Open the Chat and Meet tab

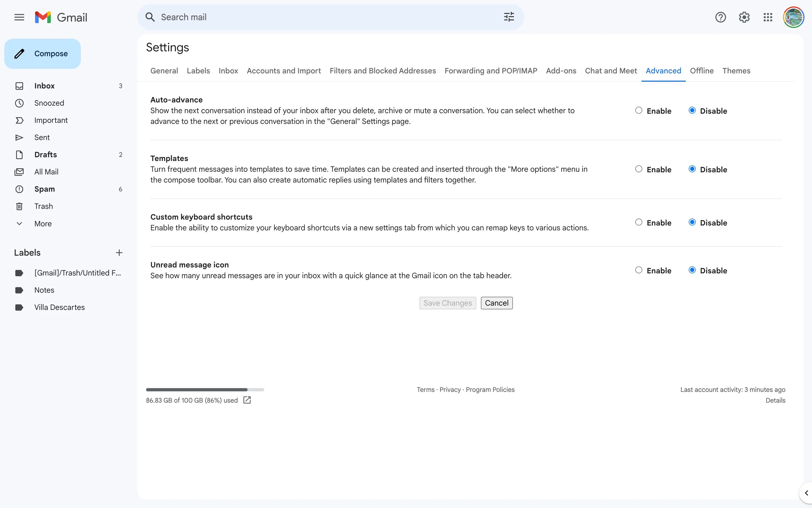[x=611, y=71]
